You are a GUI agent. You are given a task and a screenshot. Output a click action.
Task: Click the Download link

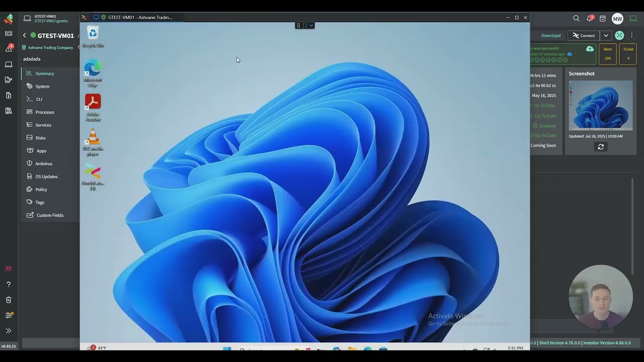[551, 36]
